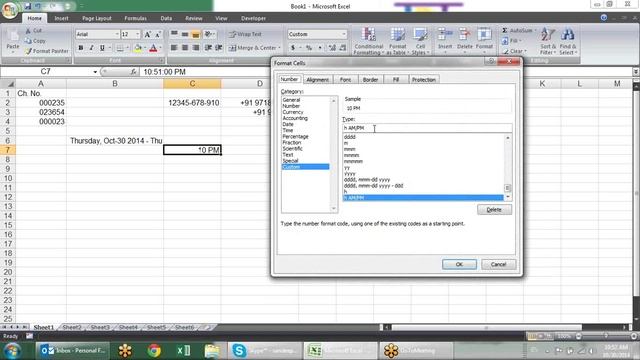This screenshot has height=360, width=640.
Task: Open Chrome from the taskbar
Action: (154, 351)
